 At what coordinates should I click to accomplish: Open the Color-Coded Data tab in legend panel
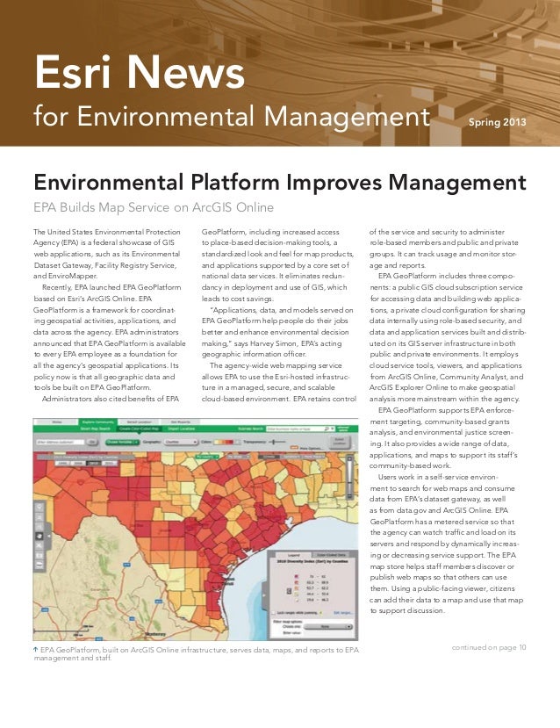click(331, 555)
